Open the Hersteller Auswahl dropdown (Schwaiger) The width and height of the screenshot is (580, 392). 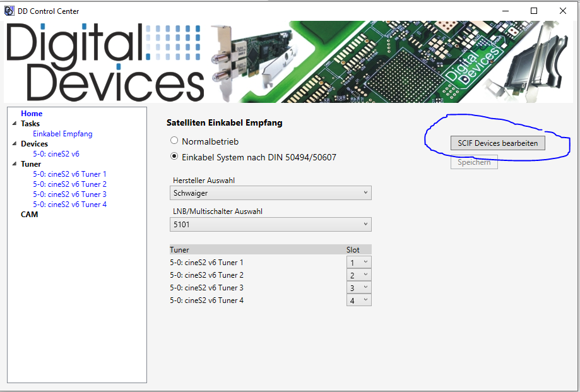270,193
